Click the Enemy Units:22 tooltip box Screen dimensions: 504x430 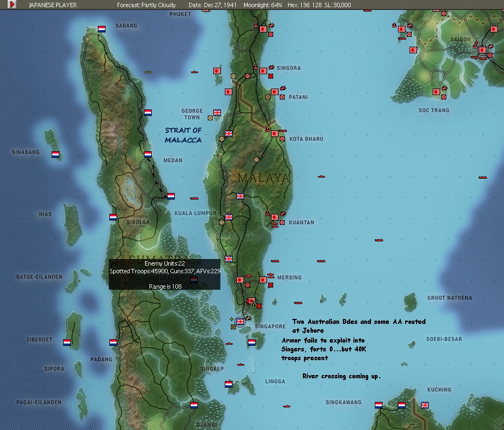click(x=164, y=274)
